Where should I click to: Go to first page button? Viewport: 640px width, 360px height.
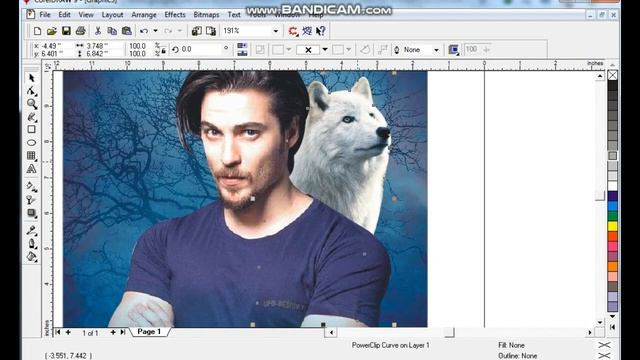[x=58, y=332]
